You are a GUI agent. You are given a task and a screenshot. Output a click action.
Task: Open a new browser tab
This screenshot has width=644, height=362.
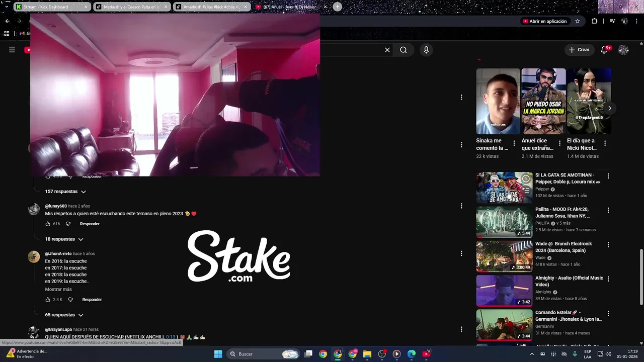pos(337,7)
